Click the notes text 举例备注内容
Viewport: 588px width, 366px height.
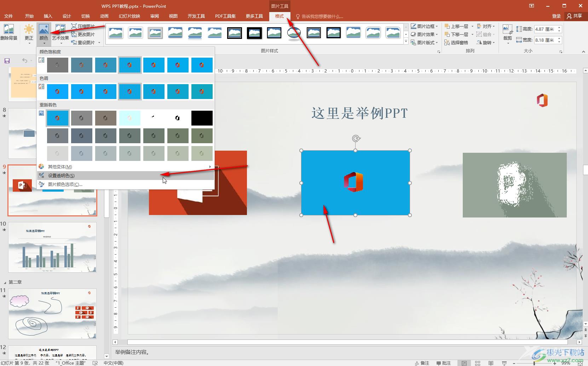click(x=132, y=352)
